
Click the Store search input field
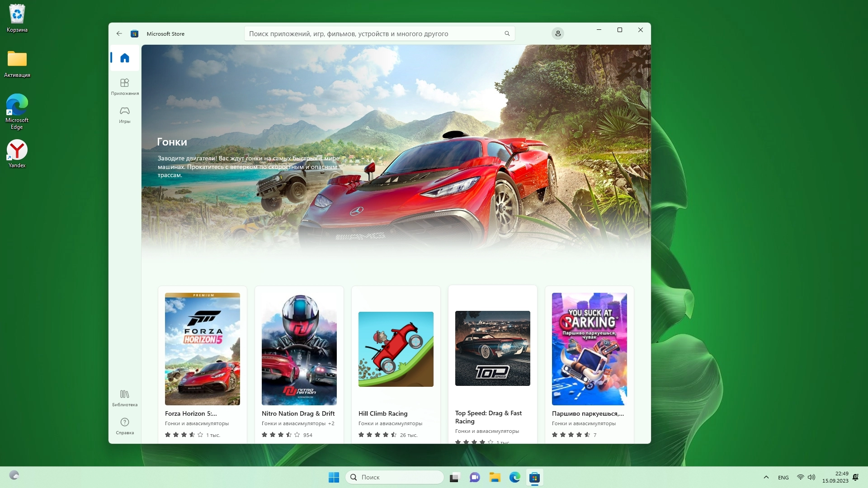pyautogui.click(x=375, y=33)
